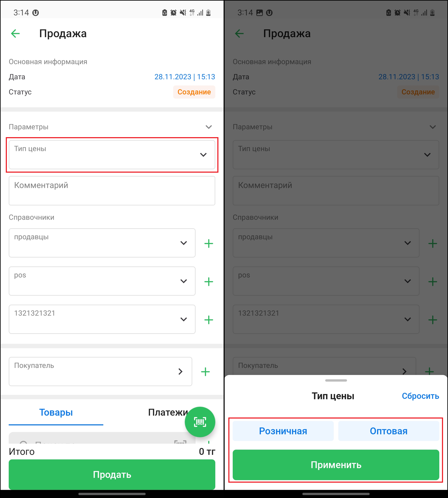
Task: Add new buyer with plus beside Покупатель
Action: point(205,372)
